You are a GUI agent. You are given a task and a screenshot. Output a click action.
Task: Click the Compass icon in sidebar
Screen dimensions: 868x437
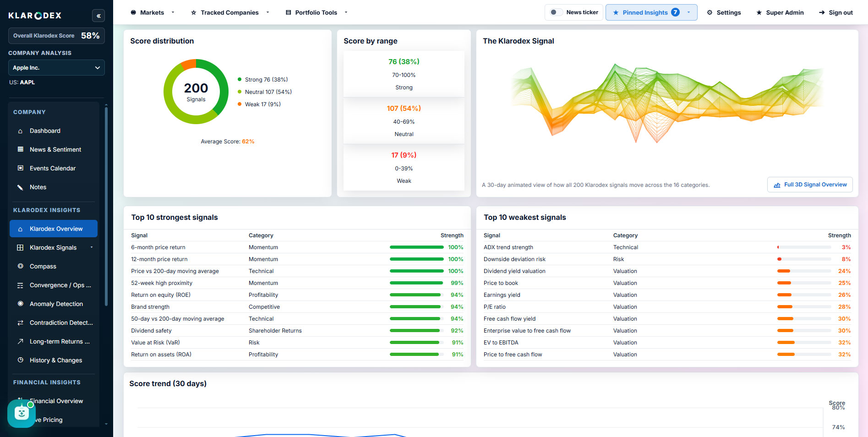click(20, 266)
